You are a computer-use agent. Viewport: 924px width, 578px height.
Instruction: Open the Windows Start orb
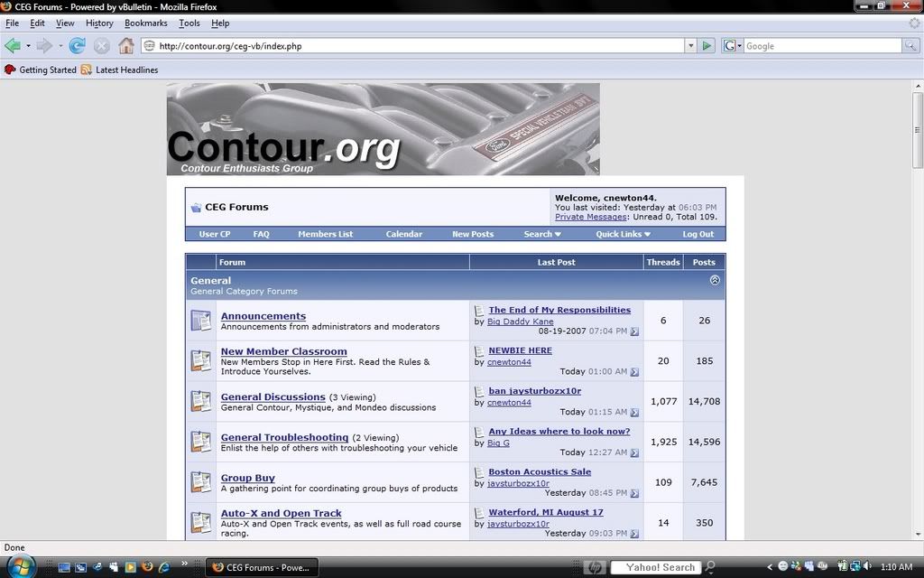(22, 566)
